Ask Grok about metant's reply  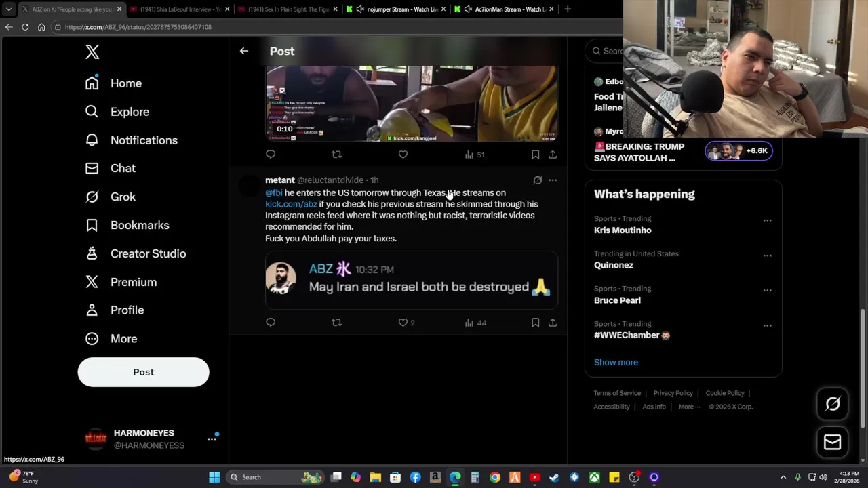tap(537, 180)
